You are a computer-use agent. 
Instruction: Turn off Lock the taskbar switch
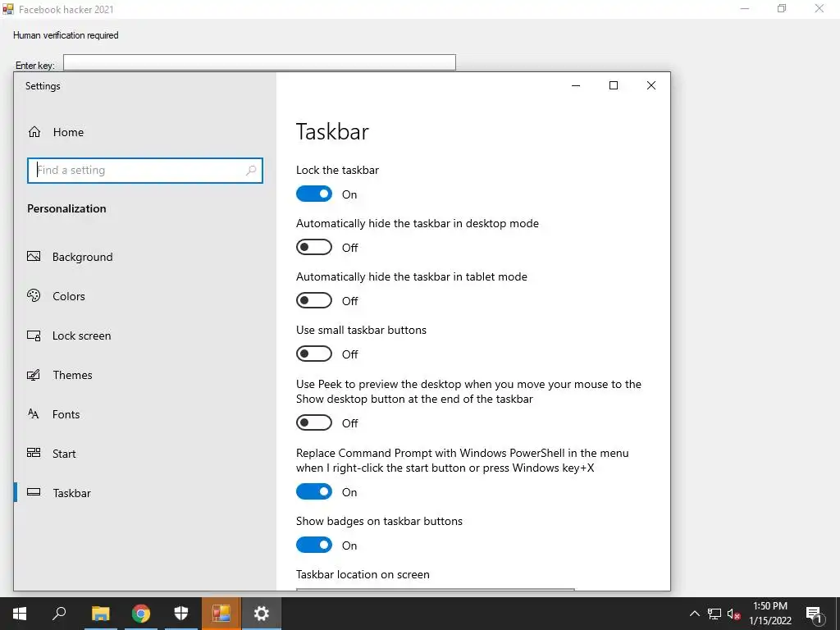[314, 194]
